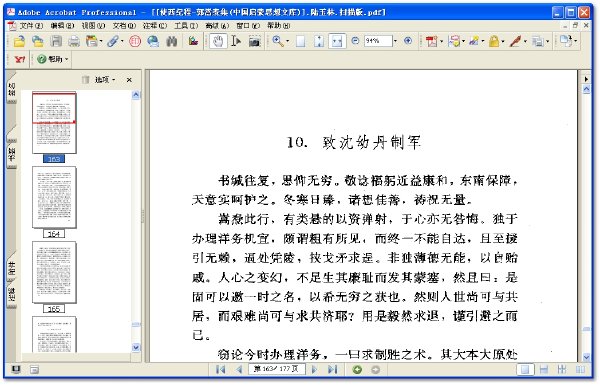Open Search with the binoculars icon
This screenshot has width=600, height=385.
pos(171,41)
